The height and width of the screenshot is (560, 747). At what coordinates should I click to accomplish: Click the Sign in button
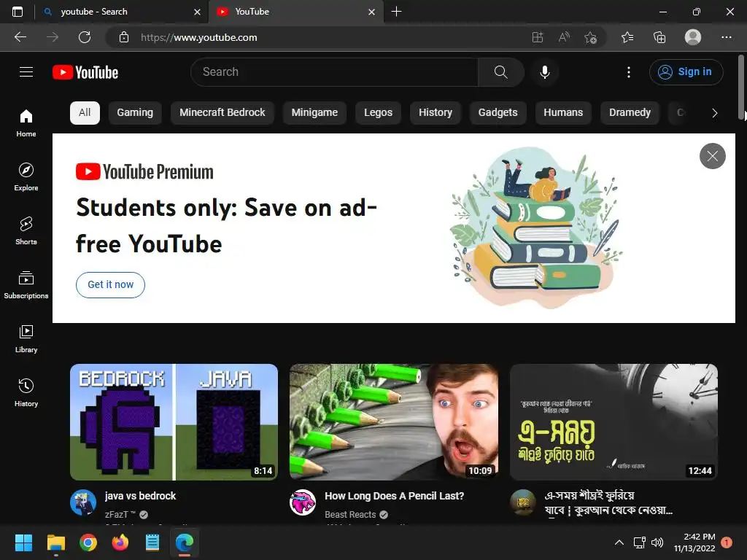coord(686,72)
